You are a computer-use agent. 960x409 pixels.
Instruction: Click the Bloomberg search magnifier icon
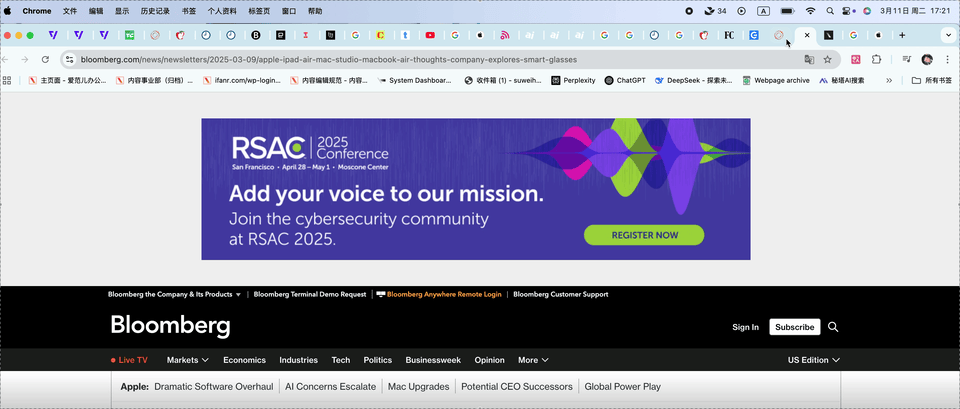[x=833, y=327]
